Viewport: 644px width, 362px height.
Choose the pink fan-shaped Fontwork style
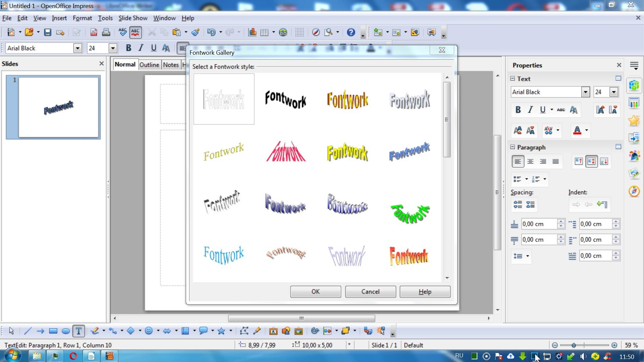[286, 152]
